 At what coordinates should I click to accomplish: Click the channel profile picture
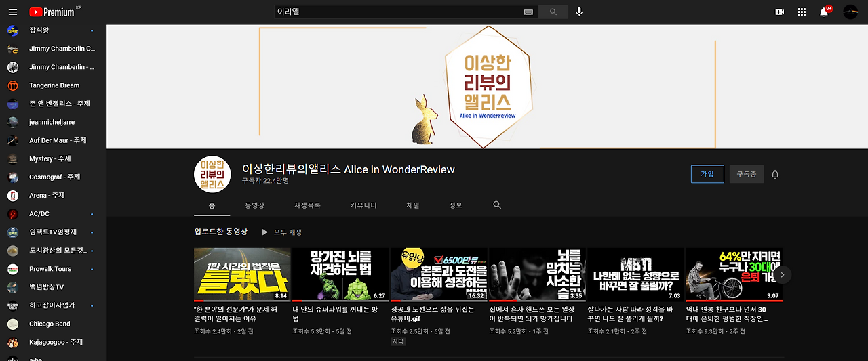coord(213,175)
